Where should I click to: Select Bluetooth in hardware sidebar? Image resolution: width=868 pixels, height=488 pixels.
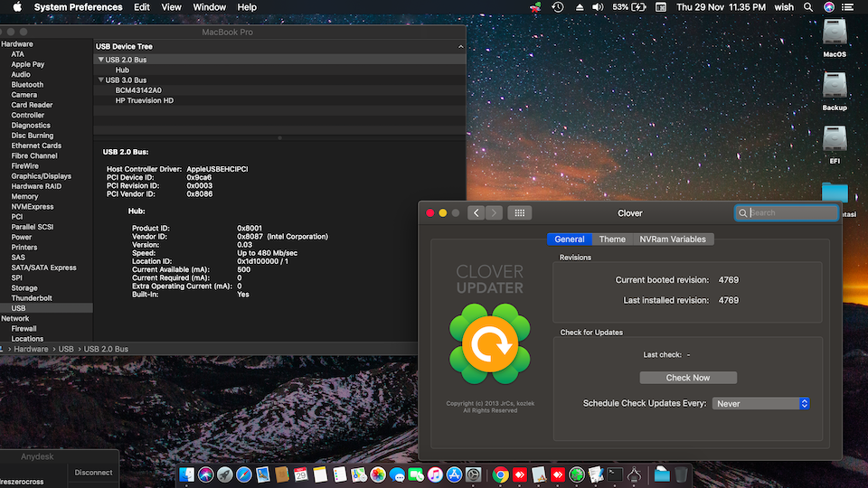[27, 85]
